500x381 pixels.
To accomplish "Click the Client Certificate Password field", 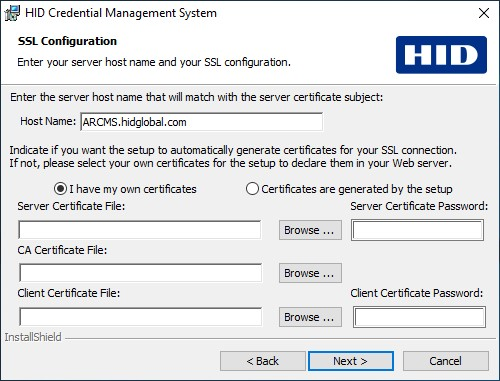I will click(419, 317).
